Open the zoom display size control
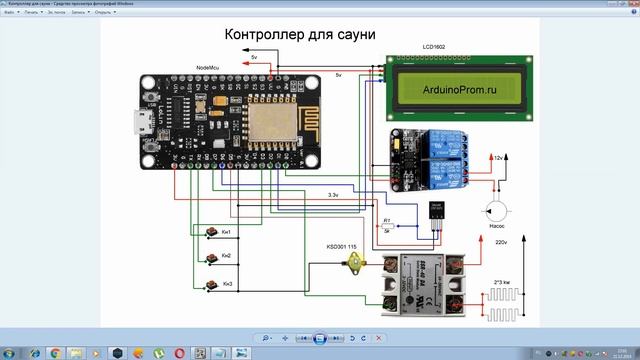The image size is (640, 360). tap(267, 338)
